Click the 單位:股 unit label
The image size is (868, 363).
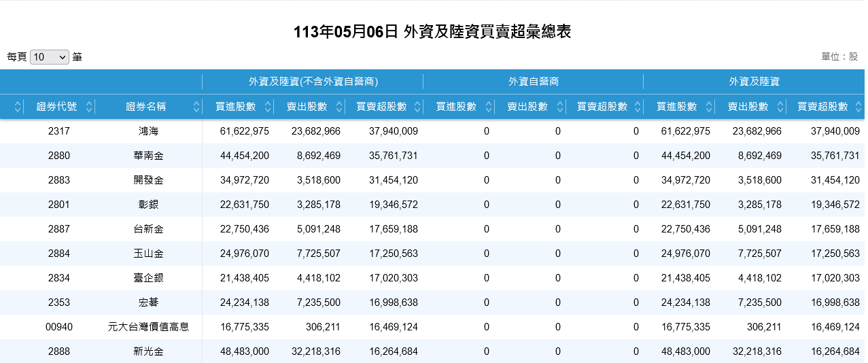click(839, 57)
